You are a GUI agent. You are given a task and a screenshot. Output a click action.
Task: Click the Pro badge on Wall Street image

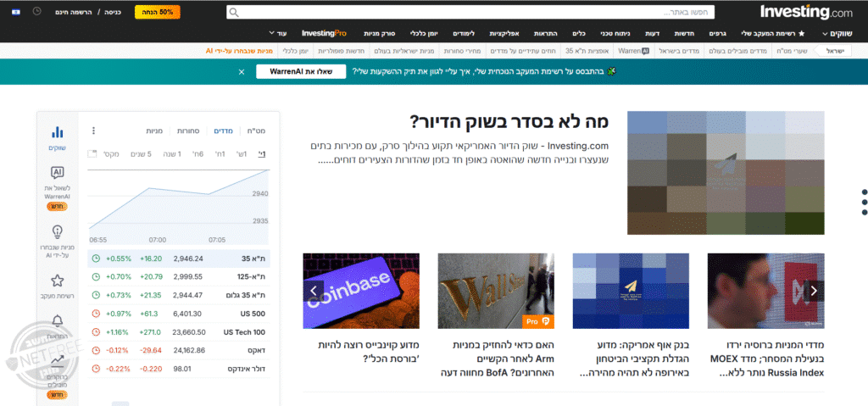pos(538,321)
